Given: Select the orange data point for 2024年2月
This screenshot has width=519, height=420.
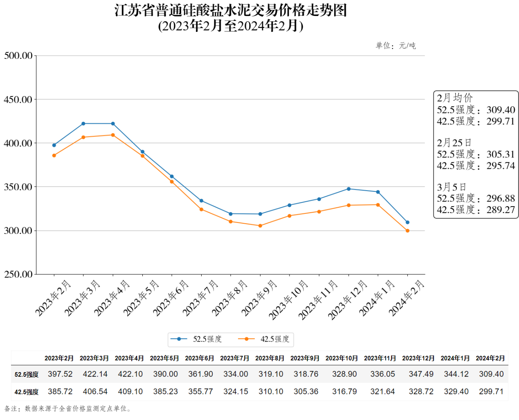Looking at the screenshot, I should click(x=407, y=231).
